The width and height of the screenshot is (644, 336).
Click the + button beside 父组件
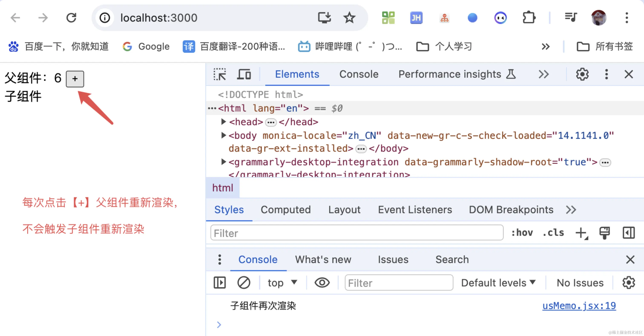[x=75, y=79]
